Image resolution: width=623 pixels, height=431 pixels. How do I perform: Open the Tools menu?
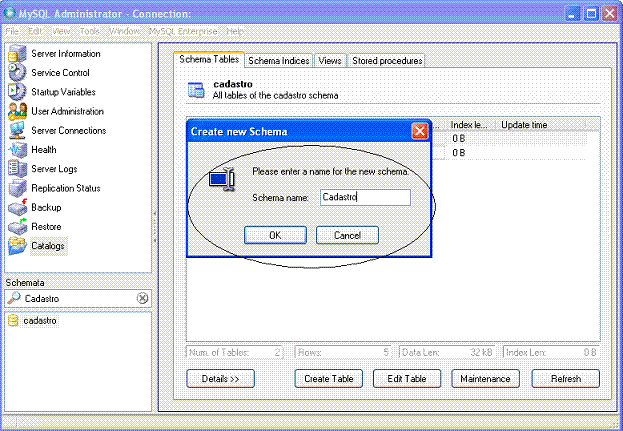(x=89, y=31)
